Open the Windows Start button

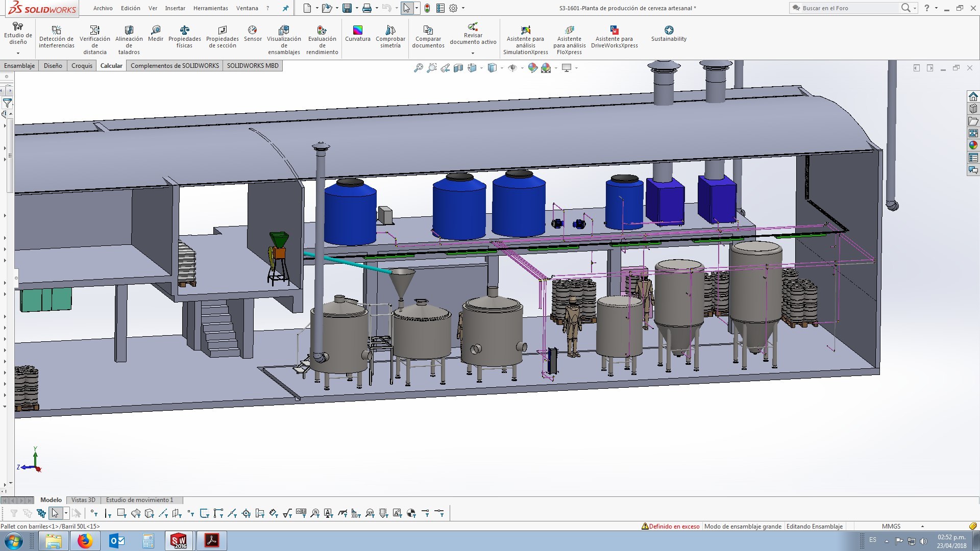pos(14,541)
